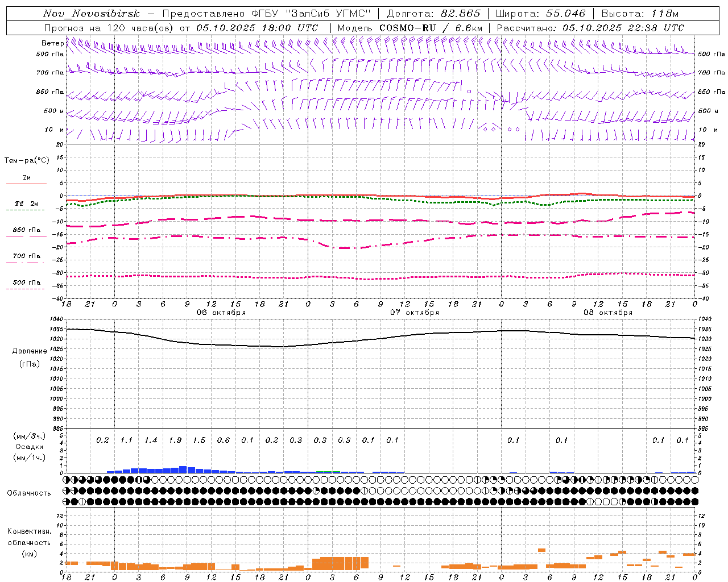Click the 2м temperature legend line sample
The height and width of the screenshot is (582, 728).
26,184
